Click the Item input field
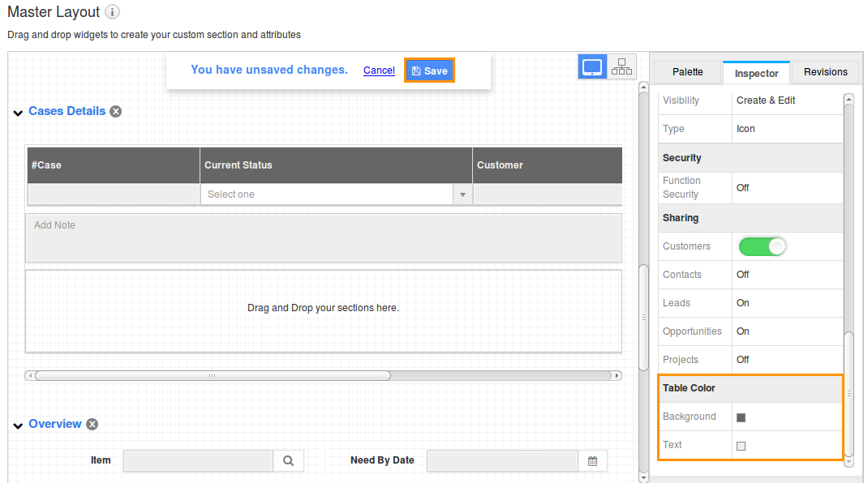This screenshot has height=483, width=868. click(x=198, y=461)
